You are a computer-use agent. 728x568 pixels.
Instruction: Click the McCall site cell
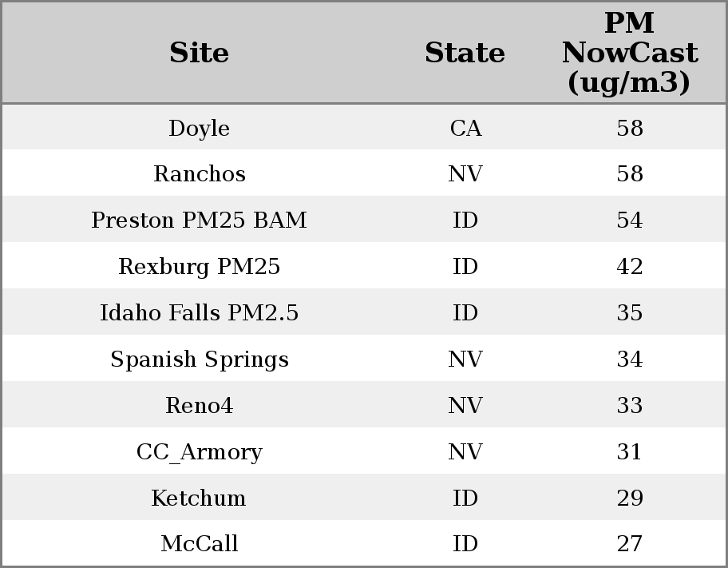coord(199,544)
